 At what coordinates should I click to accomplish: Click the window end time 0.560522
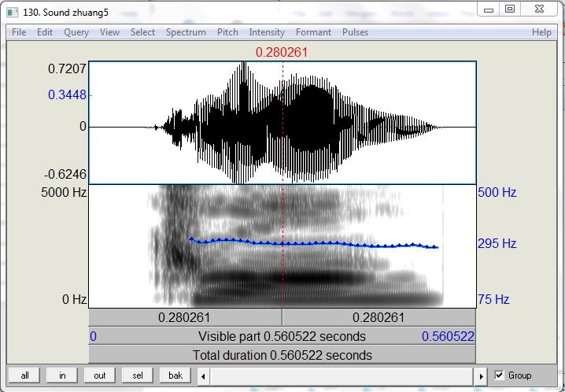pos(448,337)
